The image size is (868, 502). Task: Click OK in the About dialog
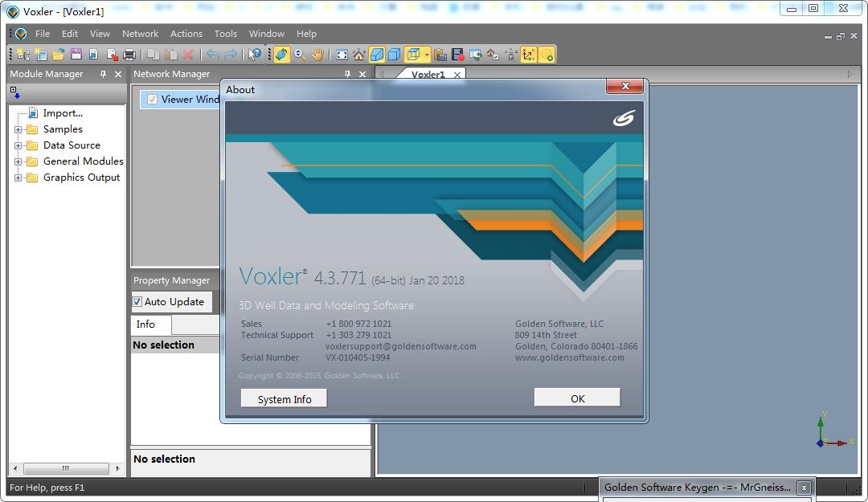577,398
